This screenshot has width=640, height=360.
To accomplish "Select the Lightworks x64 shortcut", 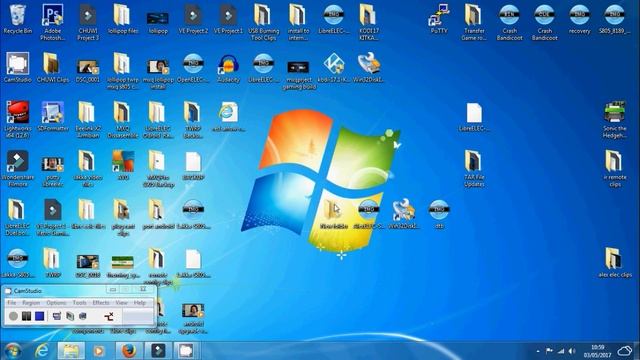I will coord(18,120).
